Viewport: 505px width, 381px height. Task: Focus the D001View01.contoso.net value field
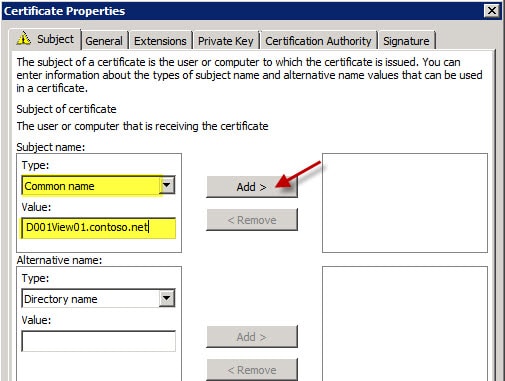pyautogui.click(x=98, y=228)
